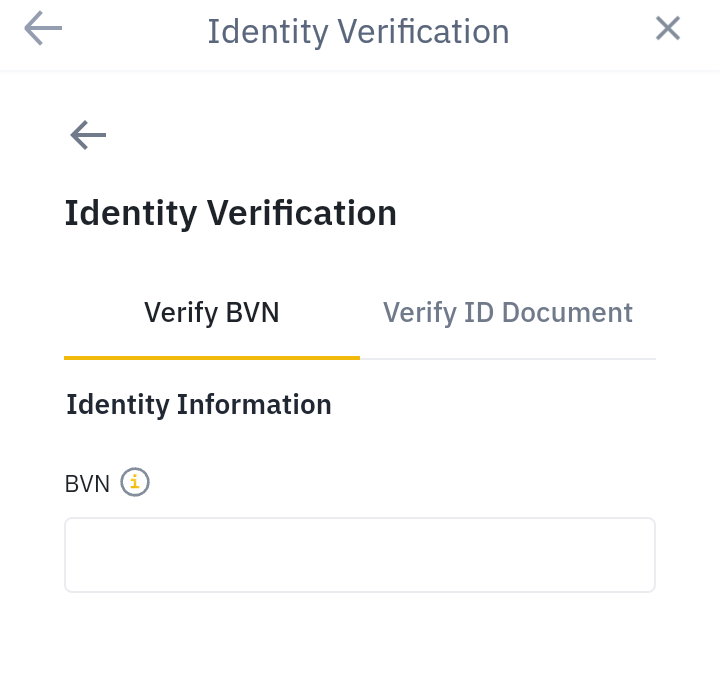
Task: Place the cursor in the empty BVN textbox
Action: (x=359, y=555)
